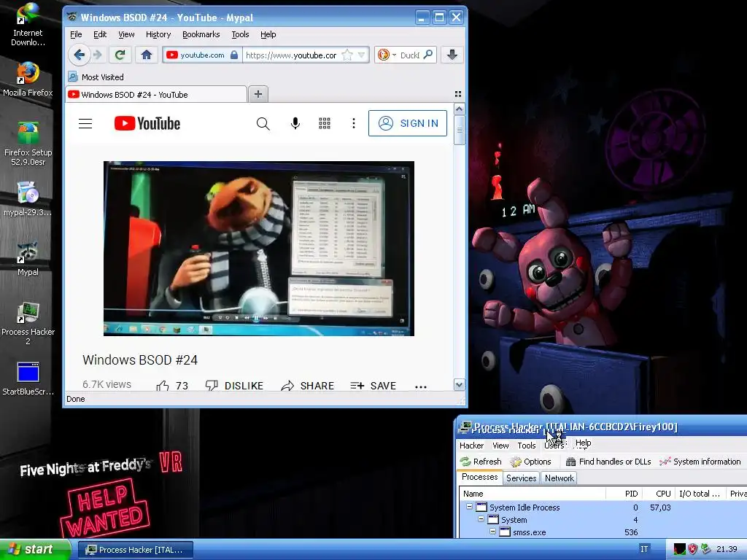The height and width of the screenshot is (560, 747).
Task: Open URL history dropdown arrow
Action: click(x=362, y=55)
